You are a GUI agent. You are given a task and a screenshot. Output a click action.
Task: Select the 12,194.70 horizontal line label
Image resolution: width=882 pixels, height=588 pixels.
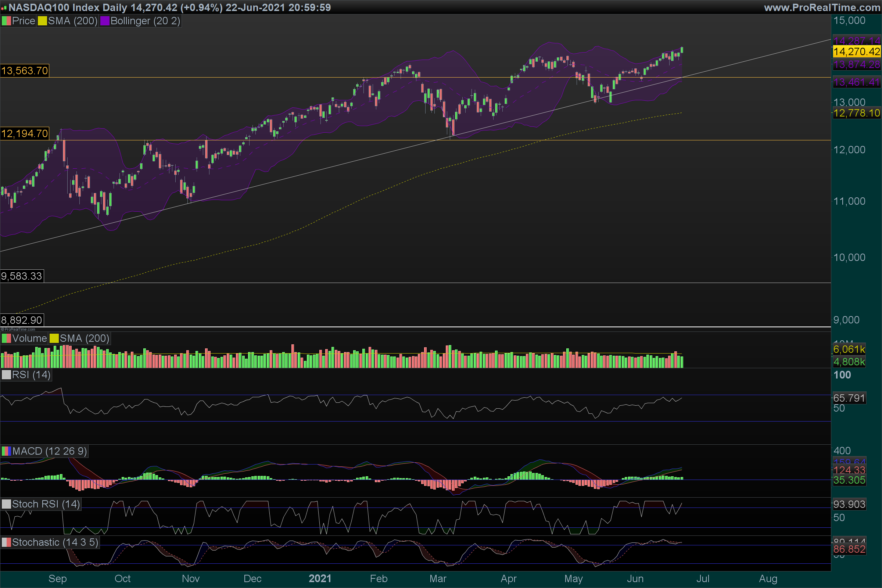click(x=24, y=133)
